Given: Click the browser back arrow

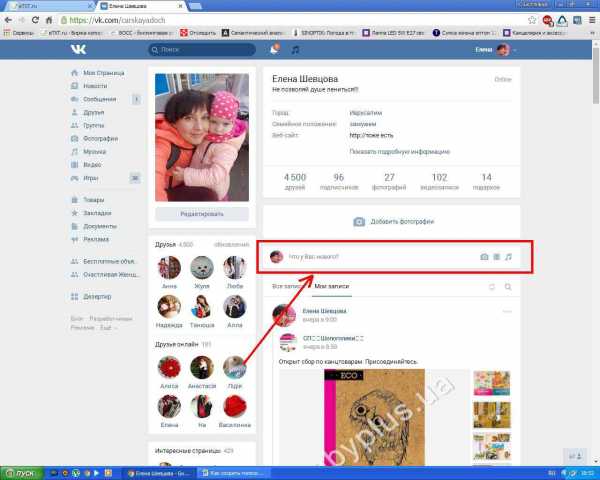Looking at the screenshot, I should (8, 20).
